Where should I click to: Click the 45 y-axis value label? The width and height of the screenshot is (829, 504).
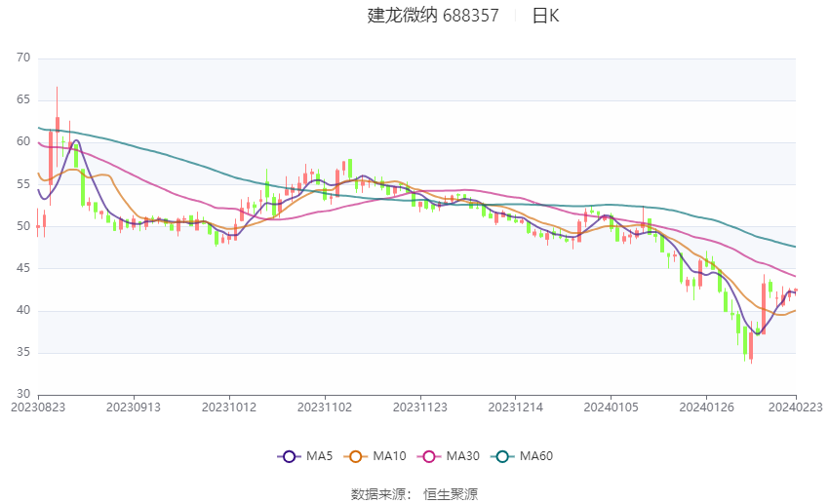23,268
